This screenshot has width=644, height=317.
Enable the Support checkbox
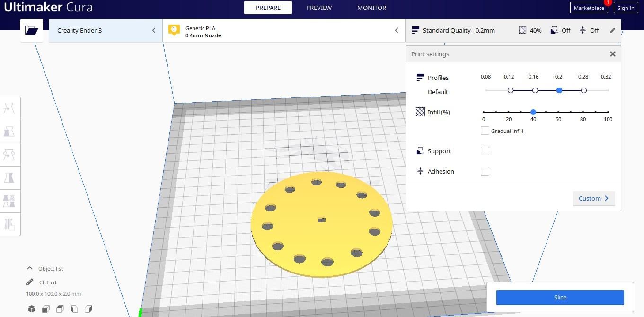coord(485,151)
